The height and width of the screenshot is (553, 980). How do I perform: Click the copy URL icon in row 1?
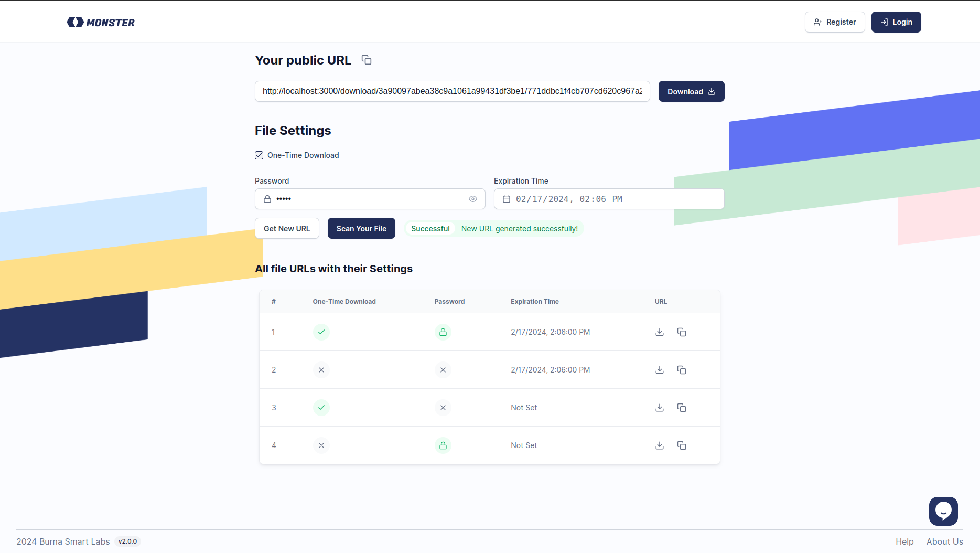click(x=682, y=332)
